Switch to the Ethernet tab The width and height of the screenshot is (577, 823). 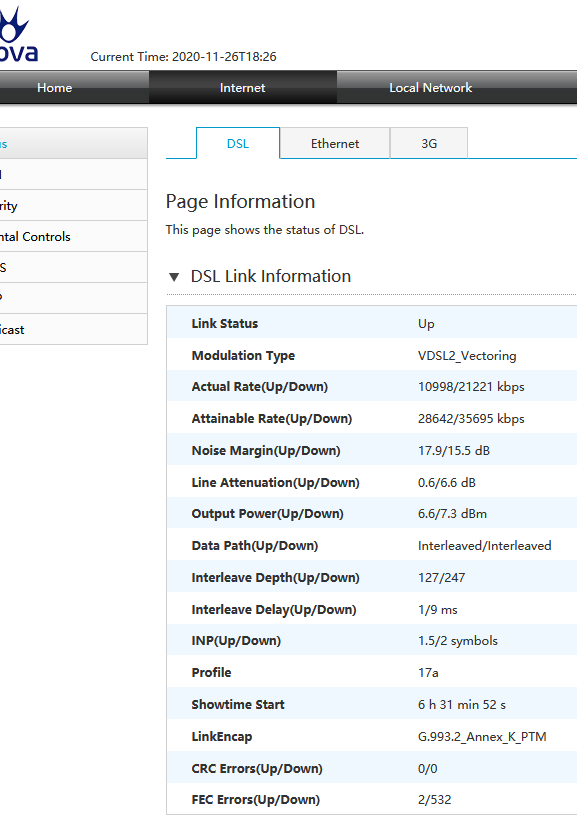(335, 143)
